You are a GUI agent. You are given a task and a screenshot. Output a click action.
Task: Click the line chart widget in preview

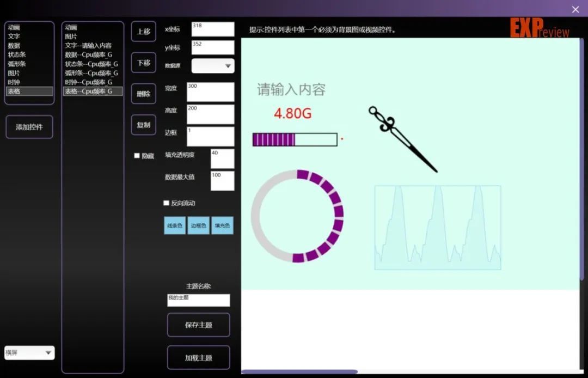pos(438,228)
